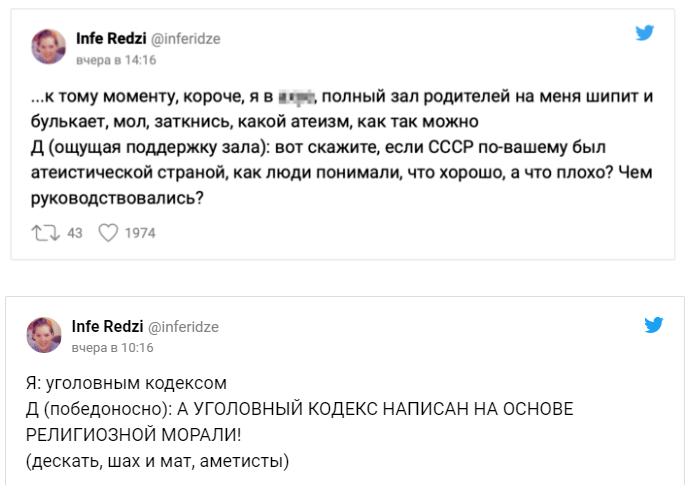Image resolution: width=693 pixels, height=485 pixels.
Task: Like the tweet with the heart icon
Action: (x=107, y=233)
